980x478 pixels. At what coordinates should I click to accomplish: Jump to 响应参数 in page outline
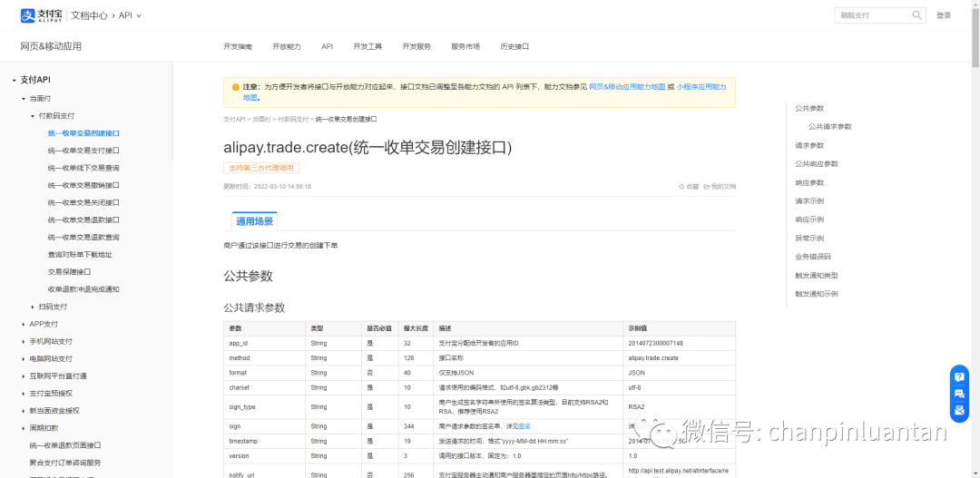click(x=809, y=182)
